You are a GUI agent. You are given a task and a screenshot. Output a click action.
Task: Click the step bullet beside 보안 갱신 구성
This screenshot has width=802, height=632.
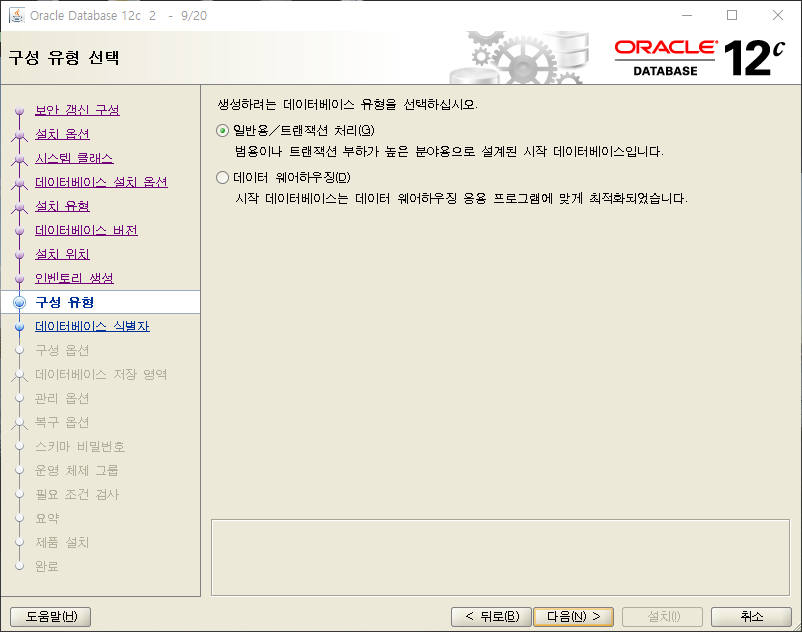click(19, 110)
